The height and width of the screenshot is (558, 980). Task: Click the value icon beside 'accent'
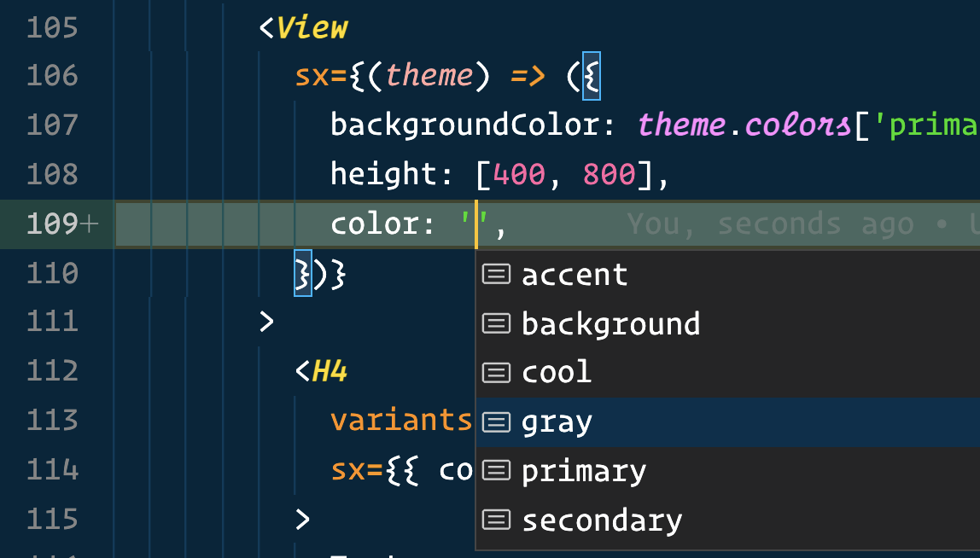point(496,274)
